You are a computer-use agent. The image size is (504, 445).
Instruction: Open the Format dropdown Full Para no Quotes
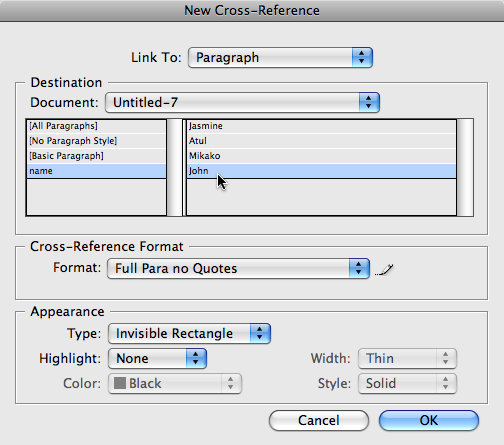(x=238, y=268)
